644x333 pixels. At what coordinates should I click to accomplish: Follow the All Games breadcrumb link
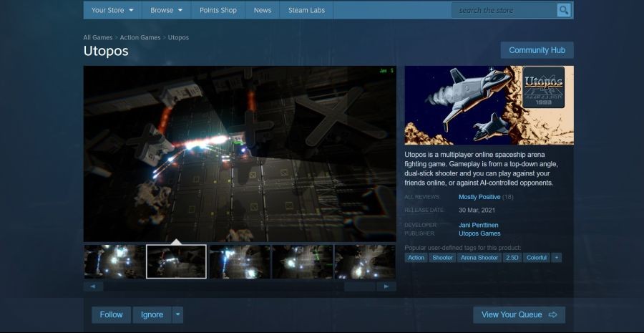[x=98, y=37]
